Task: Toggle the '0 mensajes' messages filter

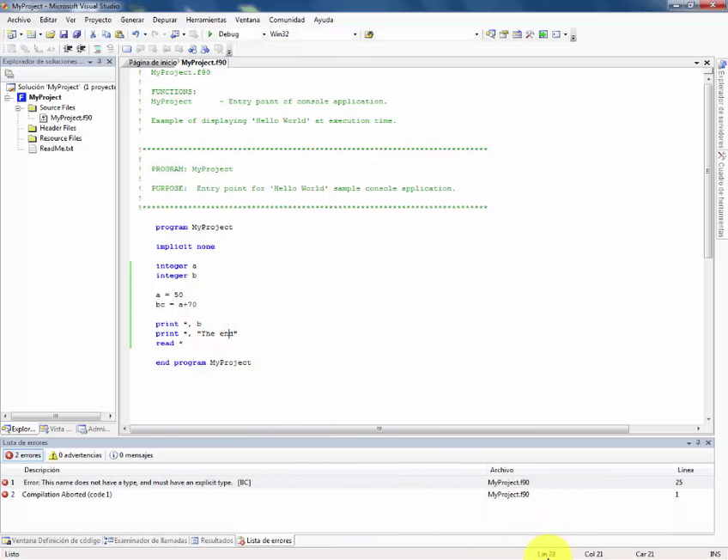Action: [131, 455]
